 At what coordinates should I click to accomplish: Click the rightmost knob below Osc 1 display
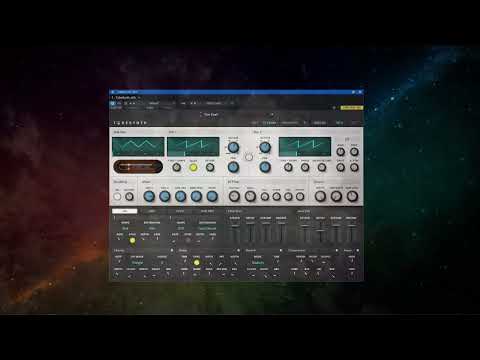pyautogui.click(x=210, y=167)
